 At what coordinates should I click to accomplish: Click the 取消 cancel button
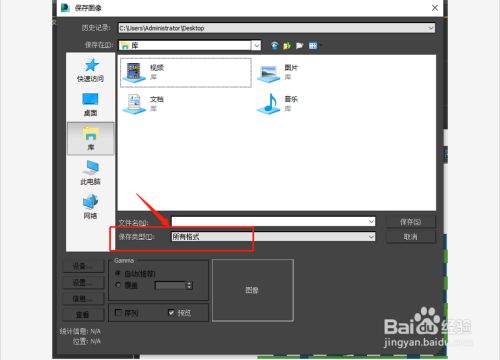[411, 237]
